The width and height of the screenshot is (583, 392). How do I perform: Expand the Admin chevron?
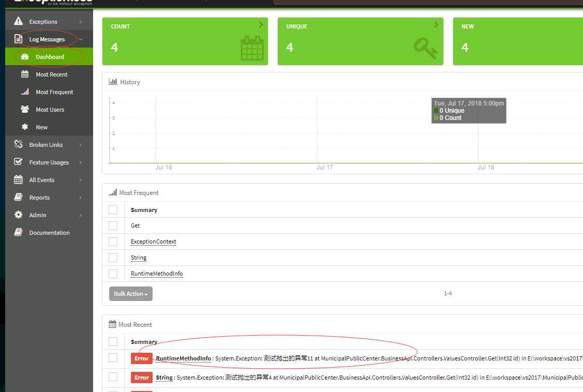(80, 215)
